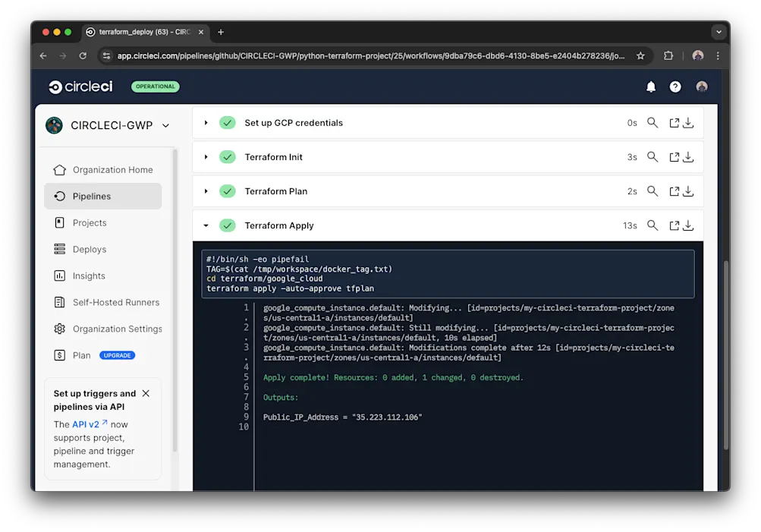Open the notifications bell
The height and width of the screenshot is (532, 761).
650,86
